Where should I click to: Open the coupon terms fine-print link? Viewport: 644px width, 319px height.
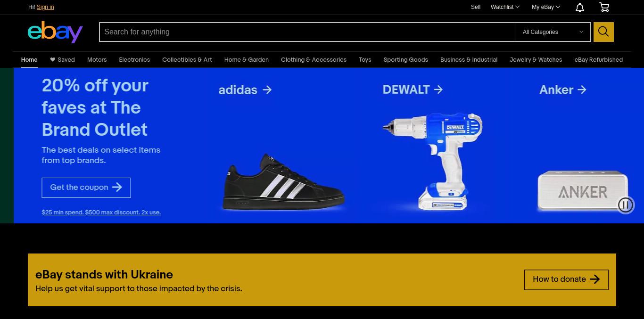coord(101,213)
